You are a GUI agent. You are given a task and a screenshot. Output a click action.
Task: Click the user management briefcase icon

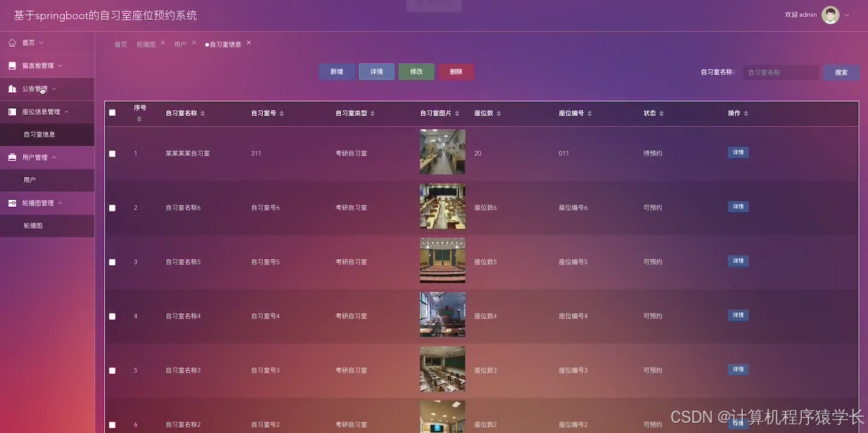pos(13,158)
